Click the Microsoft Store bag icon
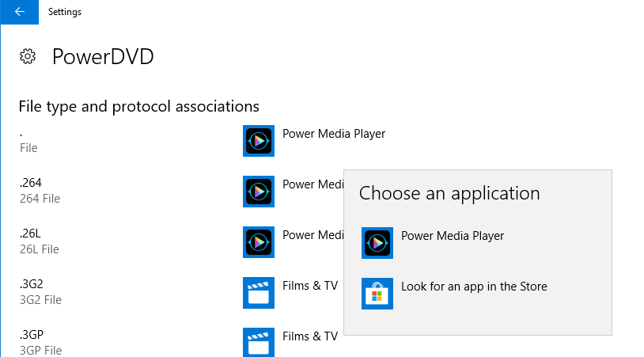 click(x=377, y=294)
